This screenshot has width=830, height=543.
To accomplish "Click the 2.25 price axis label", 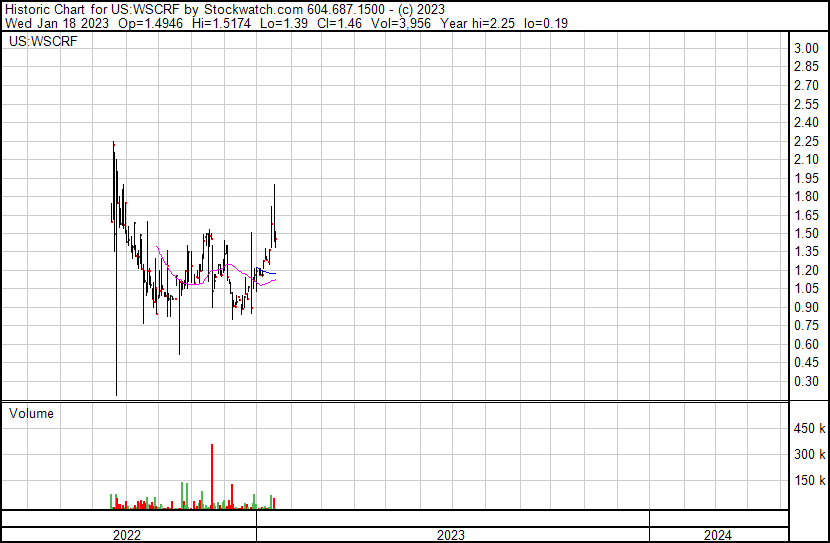I will (x=807, y=141).
